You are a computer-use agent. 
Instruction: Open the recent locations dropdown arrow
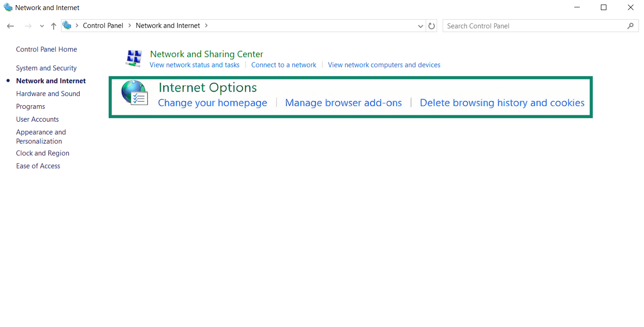tap(42, 26)
